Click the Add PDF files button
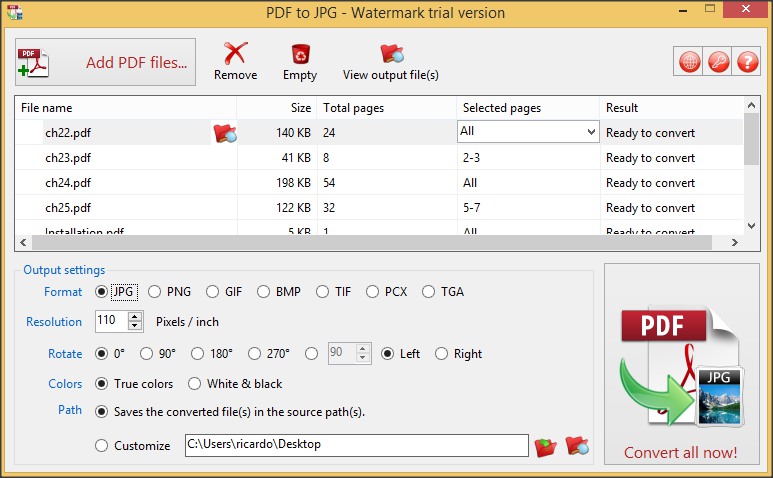The height and width of the screenshot is (478, 773). tap(105, 62)
